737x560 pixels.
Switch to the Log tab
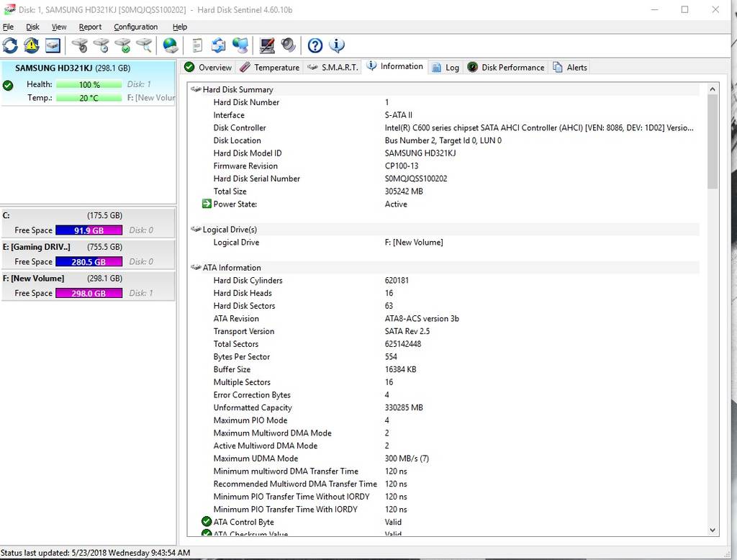tap(445, 67)
